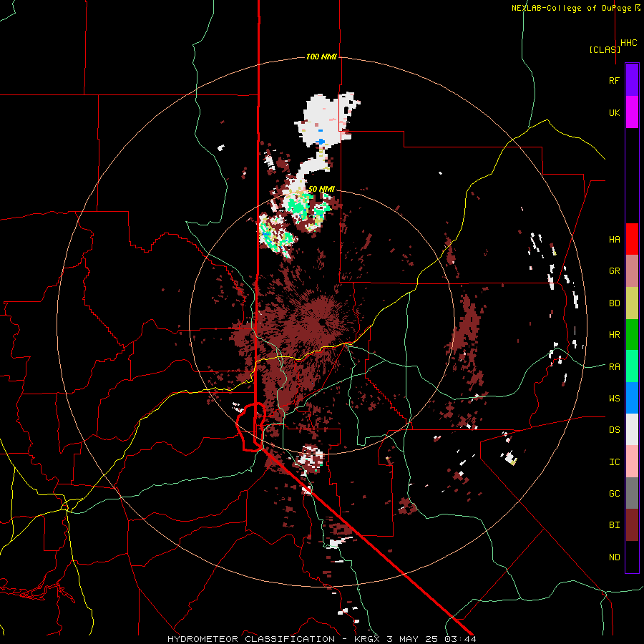Click the thick red closed boundary outline

[251, 427]
